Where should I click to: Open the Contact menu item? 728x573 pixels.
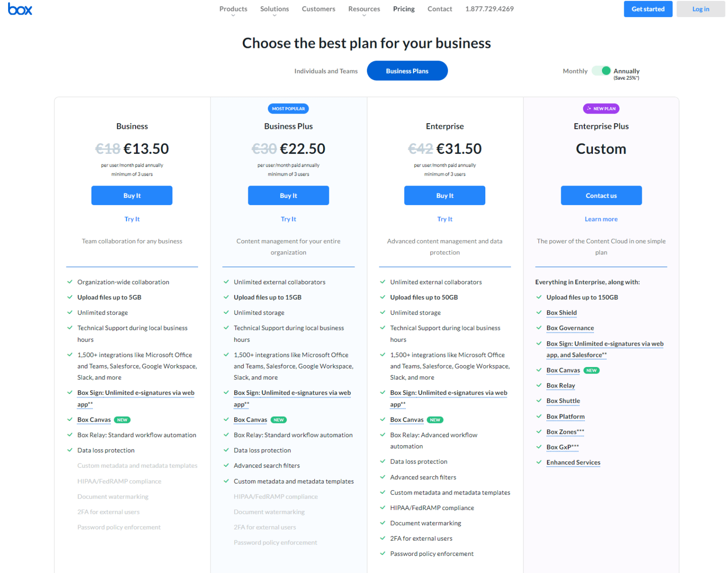coord(439,9)
